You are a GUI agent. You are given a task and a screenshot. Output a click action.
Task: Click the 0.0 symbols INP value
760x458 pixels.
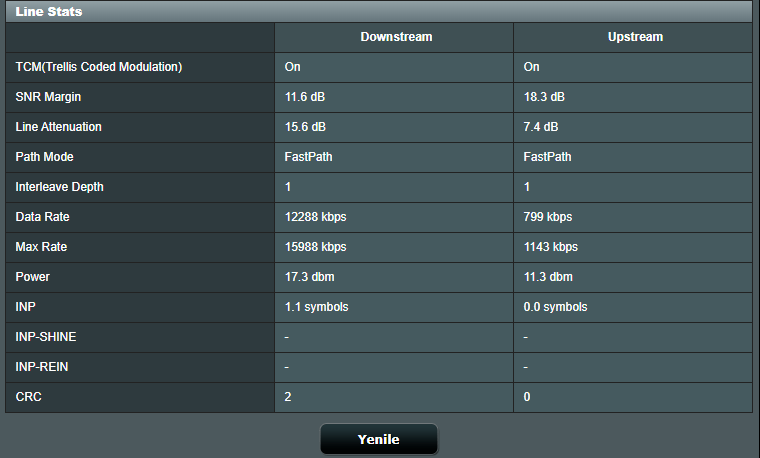(555, 307)
